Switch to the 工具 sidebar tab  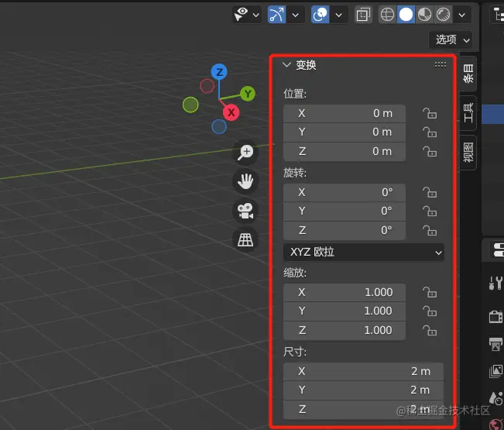(x=468, y=113)
